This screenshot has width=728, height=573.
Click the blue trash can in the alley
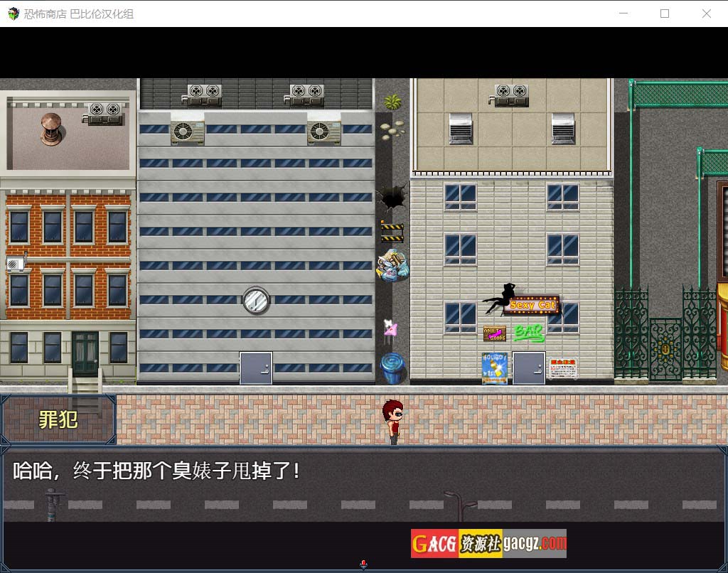[x=392, y=368]
